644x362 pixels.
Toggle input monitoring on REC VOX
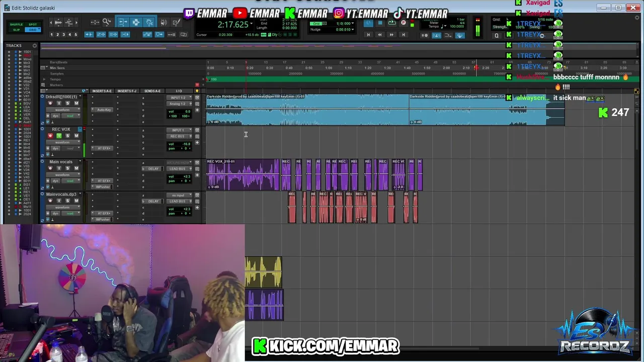59,136
